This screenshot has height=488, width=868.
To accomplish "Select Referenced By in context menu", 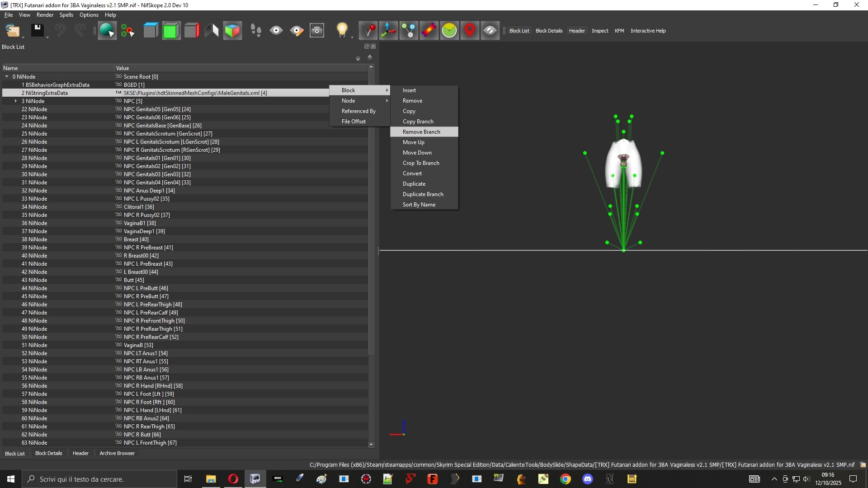I will point(360,111).
